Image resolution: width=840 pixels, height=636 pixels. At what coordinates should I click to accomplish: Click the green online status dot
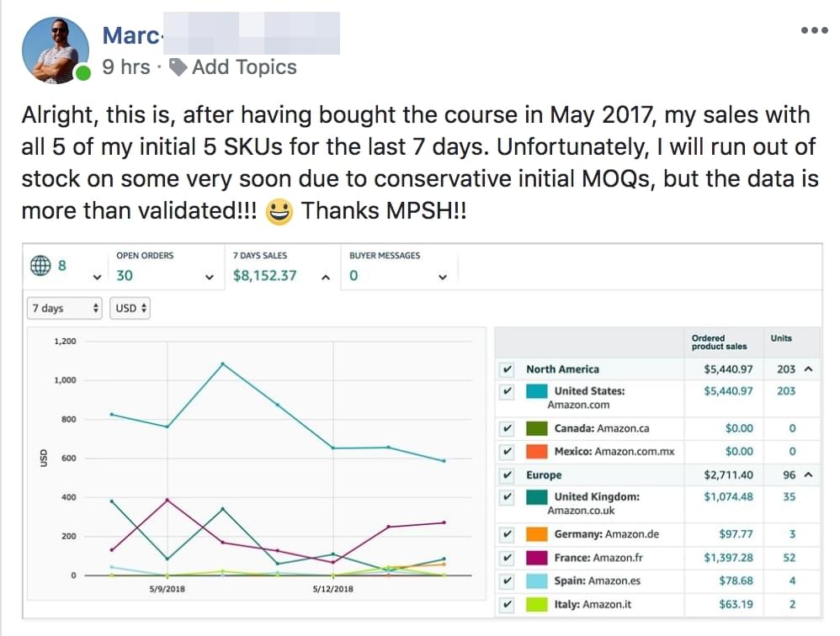coord(83,74)
